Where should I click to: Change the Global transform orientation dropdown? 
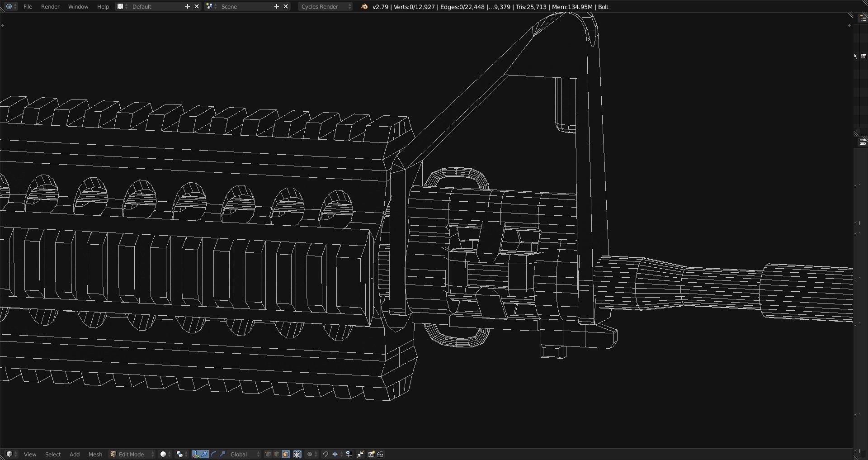(x=239, y=454)
